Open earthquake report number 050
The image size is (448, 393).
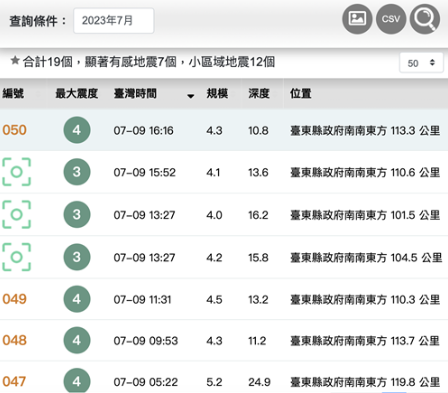click(x=14, y=130)
